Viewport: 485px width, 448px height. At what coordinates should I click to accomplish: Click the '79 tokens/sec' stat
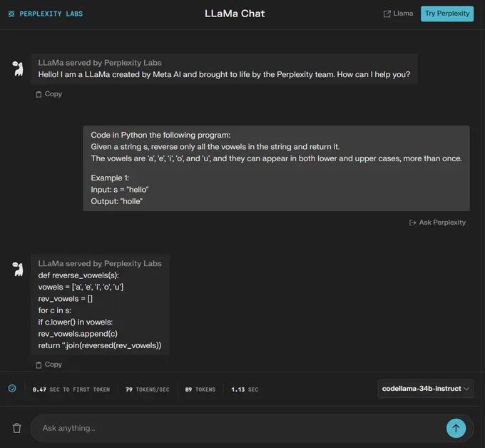[x=148, y=390]
